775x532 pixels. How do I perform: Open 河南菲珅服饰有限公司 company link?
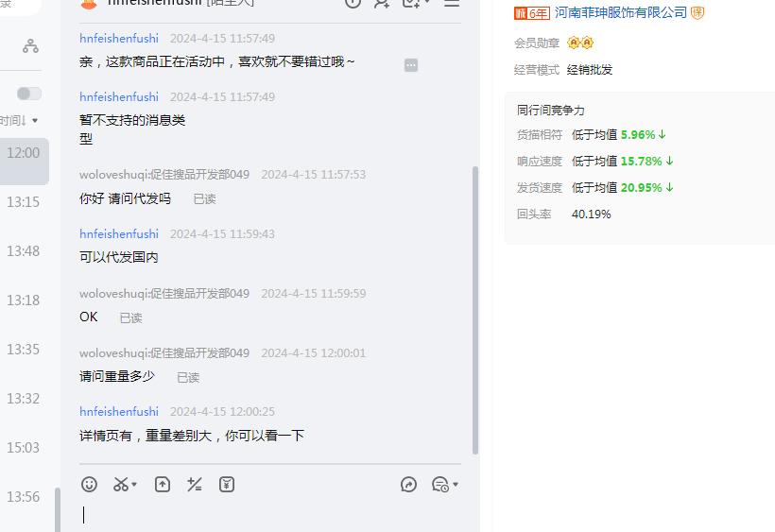point(620,12)
